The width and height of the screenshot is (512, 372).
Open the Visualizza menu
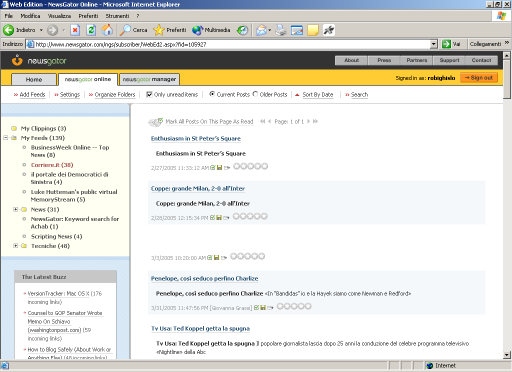click(x=59, y=16)
